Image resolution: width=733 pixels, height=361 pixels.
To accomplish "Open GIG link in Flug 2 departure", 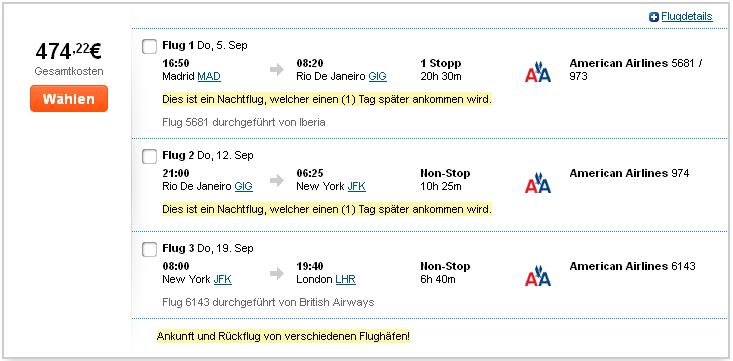I will click(x=244, y=187).
